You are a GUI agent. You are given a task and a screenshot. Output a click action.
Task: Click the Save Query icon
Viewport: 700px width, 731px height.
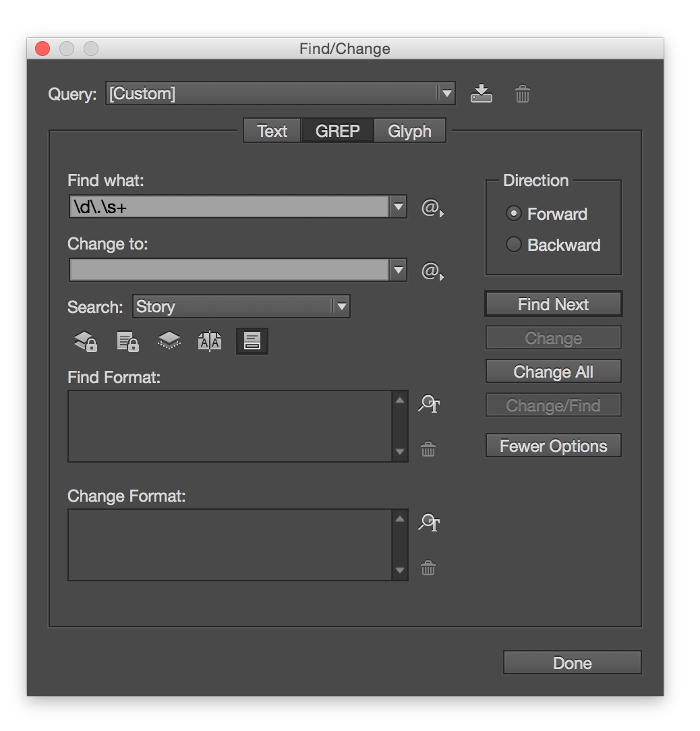click(x=481, y=94)
